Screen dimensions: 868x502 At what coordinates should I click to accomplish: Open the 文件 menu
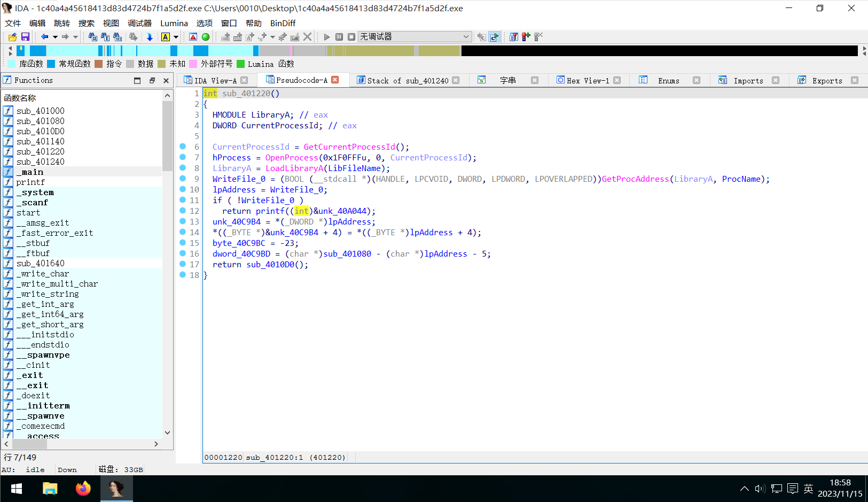pos(13,23)
